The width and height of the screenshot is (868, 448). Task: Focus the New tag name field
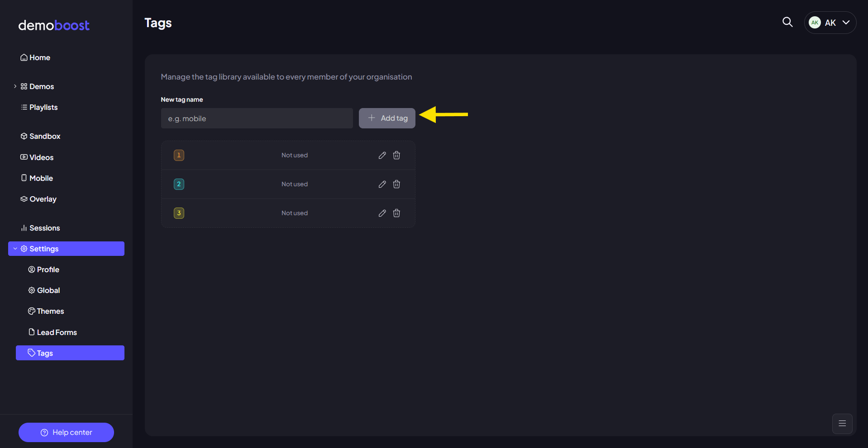coord(257,118)
